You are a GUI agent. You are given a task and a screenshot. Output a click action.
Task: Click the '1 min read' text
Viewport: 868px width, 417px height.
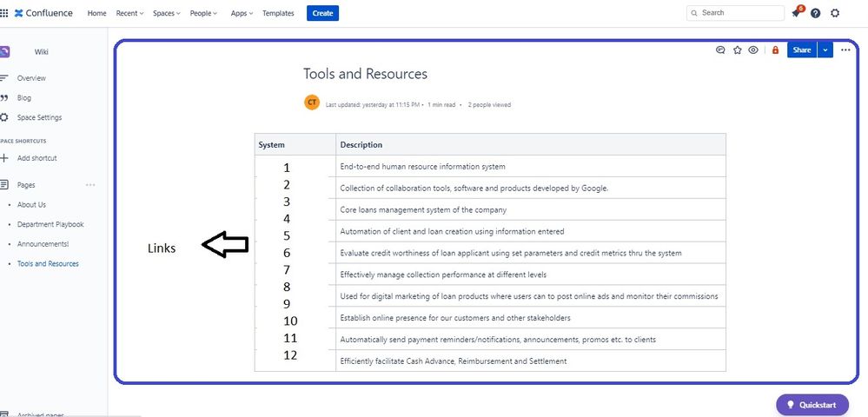(x=441, y=104)
